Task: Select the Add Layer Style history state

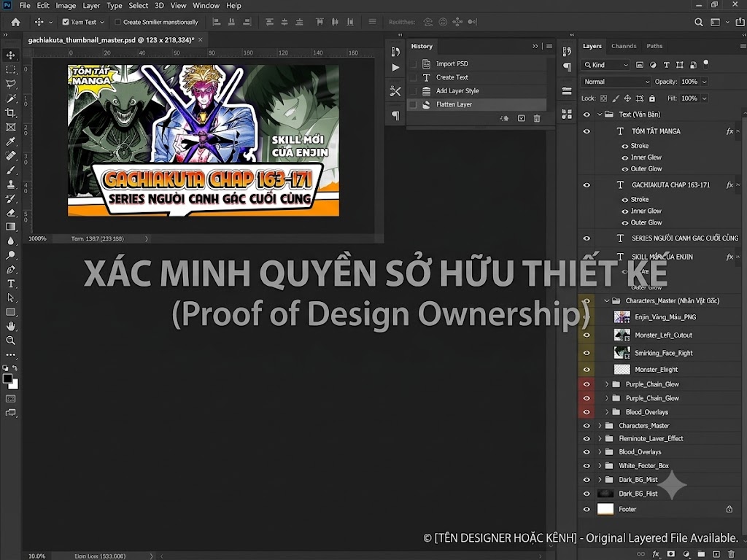Action: [476, 91]
